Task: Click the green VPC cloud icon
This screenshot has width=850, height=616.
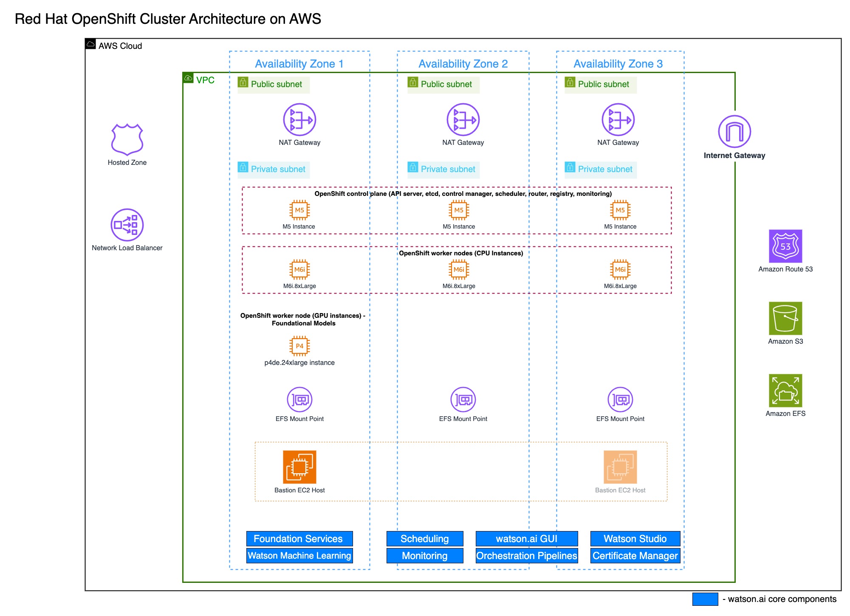Action: coord(188,78)
